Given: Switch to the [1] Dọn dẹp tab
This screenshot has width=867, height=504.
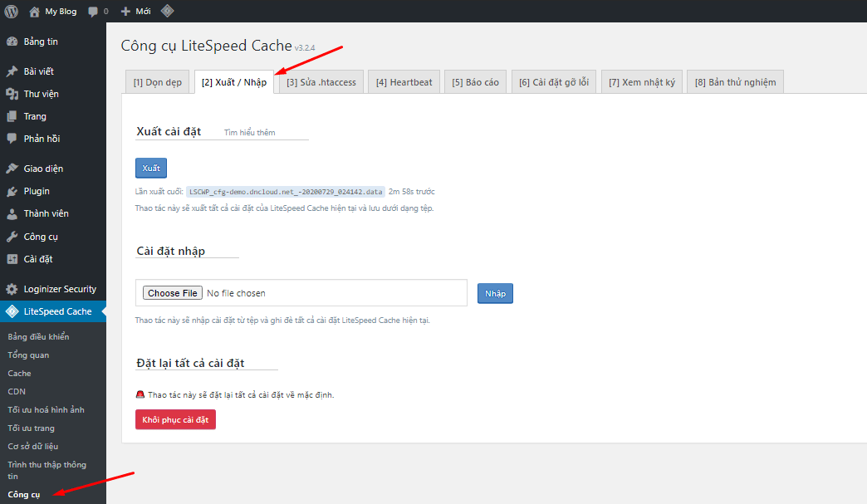Looking at the screenshot, I should pos(158,82).
